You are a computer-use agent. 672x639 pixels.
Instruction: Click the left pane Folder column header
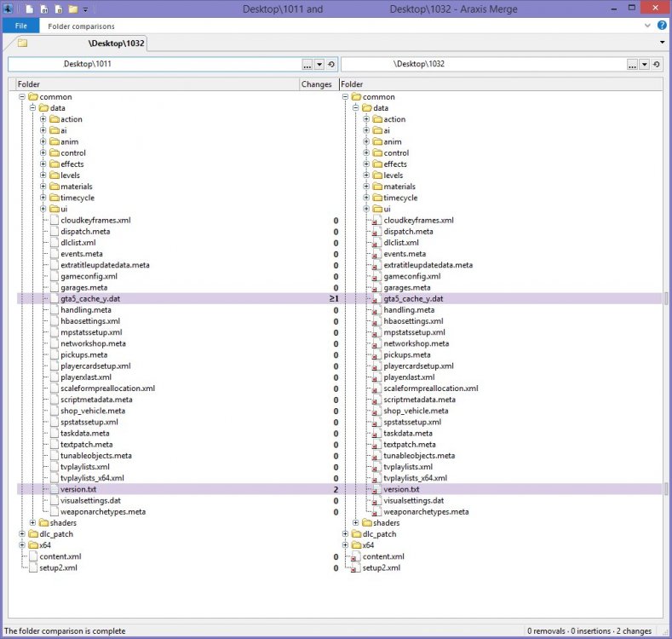(158, 84)
